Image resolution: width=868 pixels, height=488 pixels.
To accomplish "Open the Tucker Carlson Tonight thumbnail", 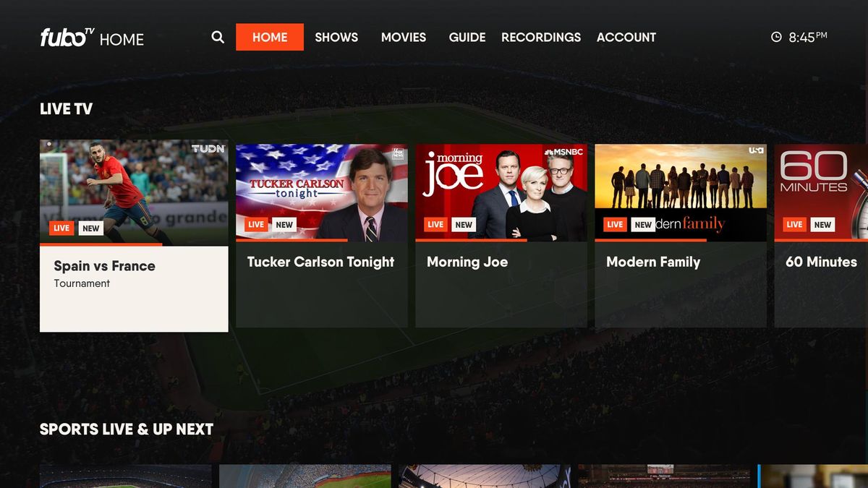I will click(322, 192).
